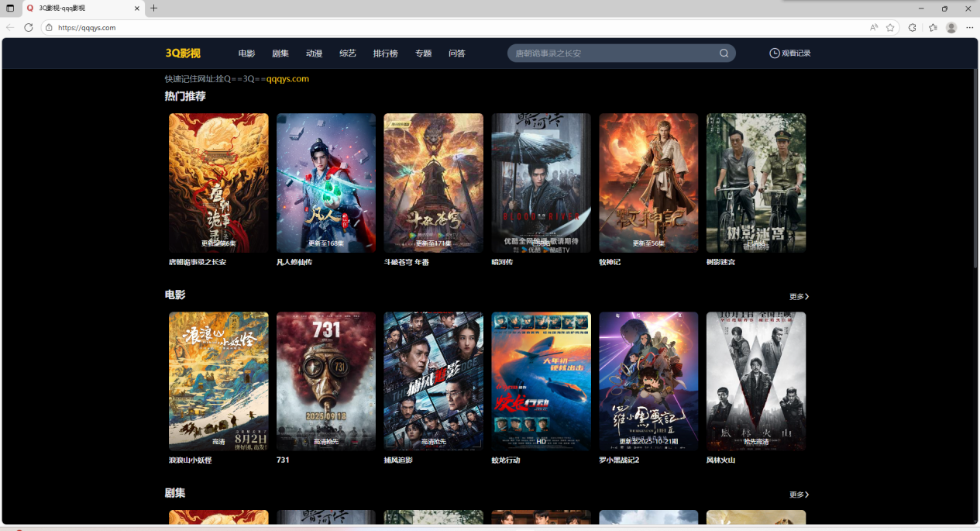Open 捕风追影 movie poster
This screenshot has height=531, width=980.
pos(433,381)
